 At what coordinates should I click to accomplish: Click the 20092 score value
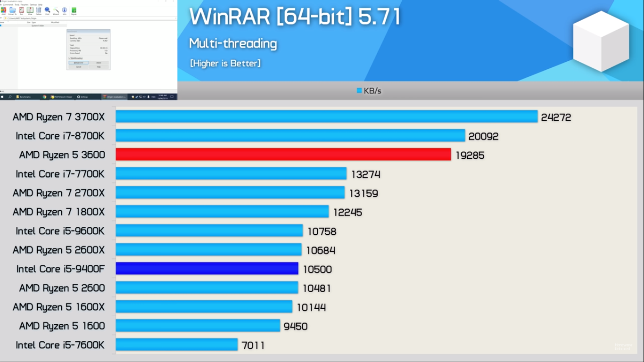tap(484, 136)
